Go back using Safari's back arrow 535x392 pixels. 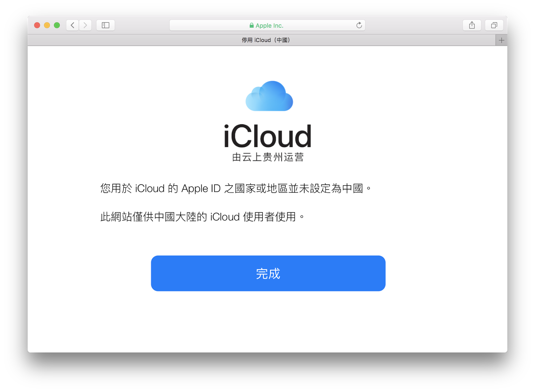[73, 25]
